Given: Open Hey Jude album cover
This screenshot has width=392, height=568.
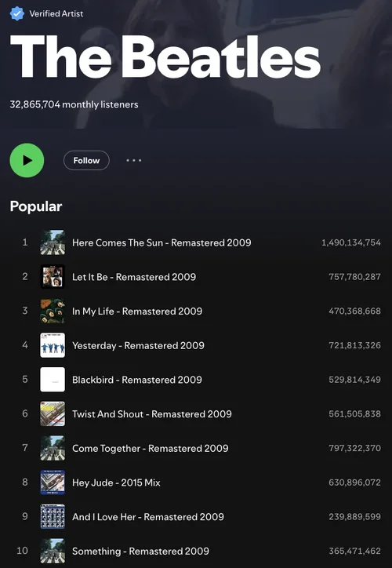Looking at the screenshot, I should coord(53,482).
